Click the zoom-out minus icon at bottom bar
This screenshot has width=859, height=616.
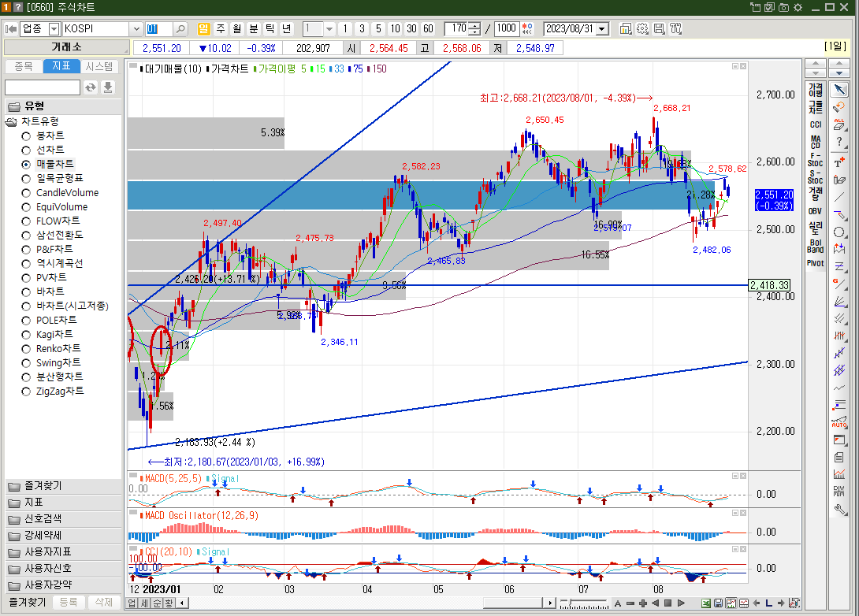tap(630, 603)
